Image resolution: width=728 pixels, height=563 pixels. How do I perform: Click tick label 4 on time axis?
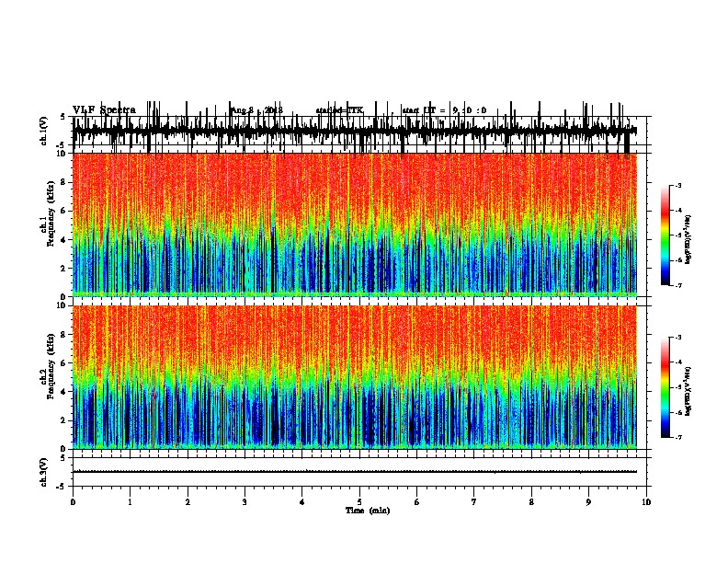(x=302, y=502)
